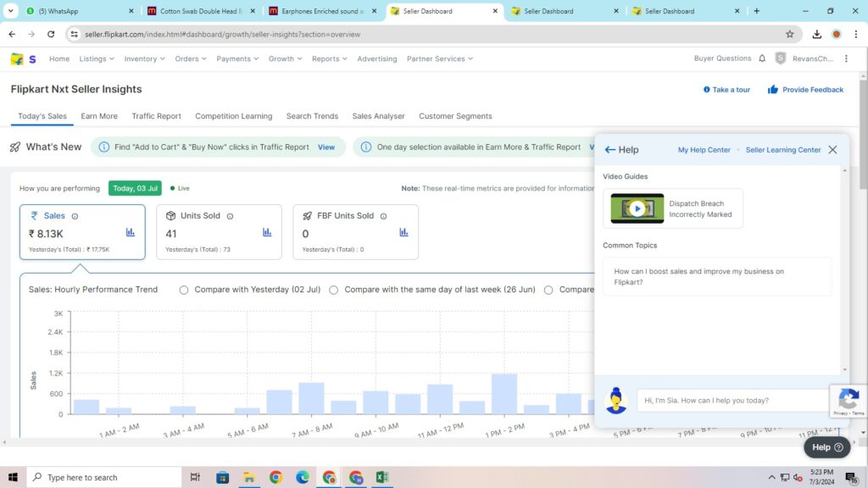Click the Sia chat input field
Screen dimensions: 868x488
(731, 400)
